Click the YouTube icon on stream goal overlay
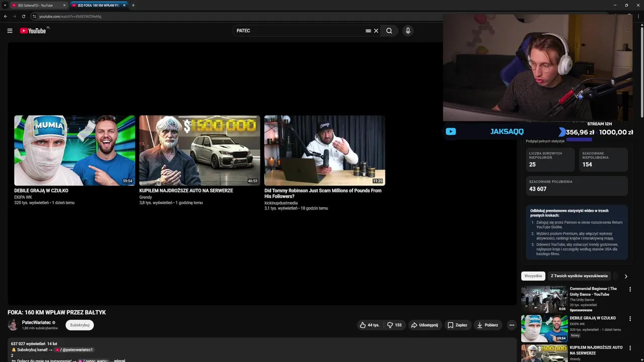This screenshot has width=644, height=362. point(451,132)
